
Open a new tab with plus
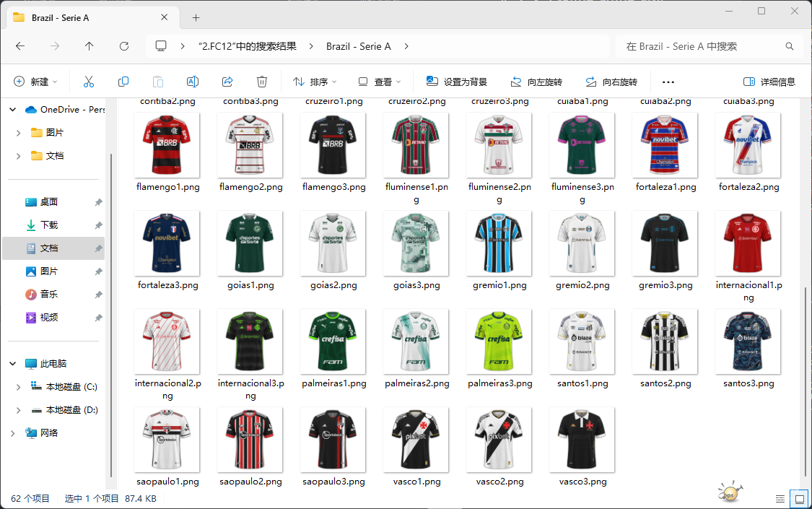pos(196,17)
